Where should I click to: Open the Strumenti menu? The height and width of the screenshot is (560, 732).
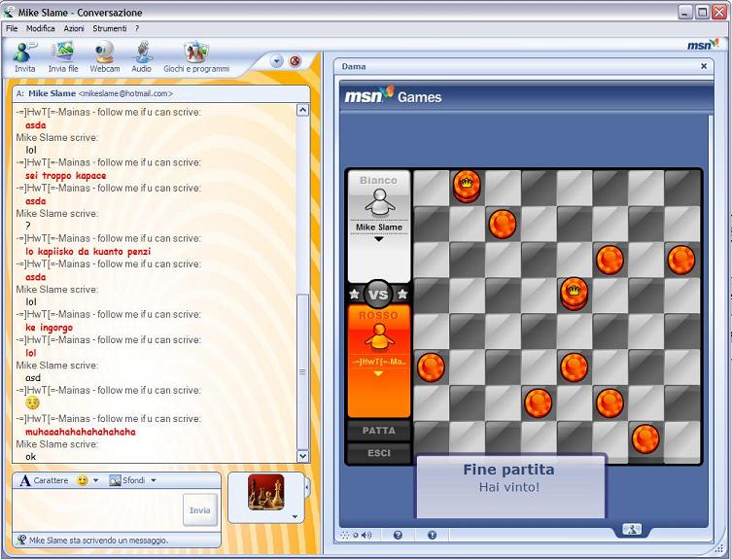[110, 28]
